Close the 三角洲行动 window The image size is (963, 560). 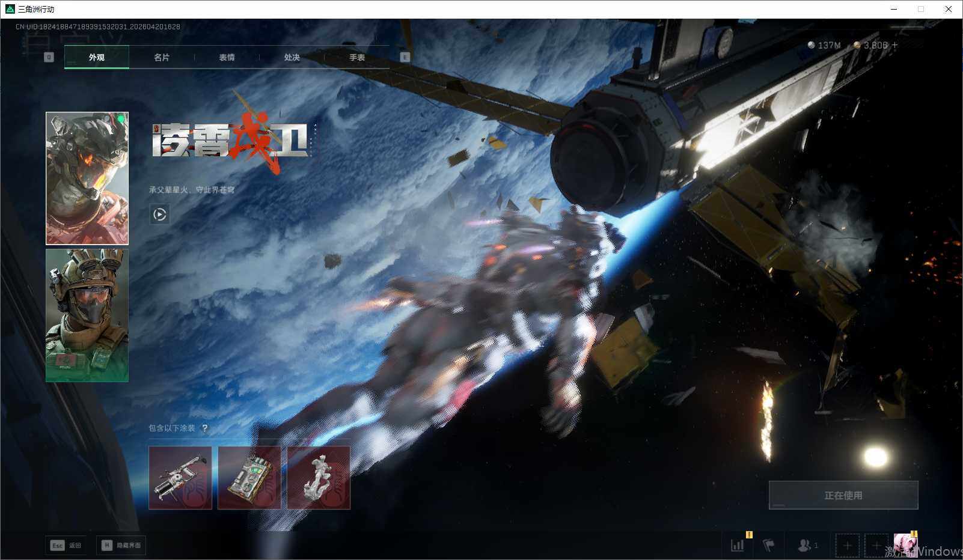pyautogui.click(x=949, y=9)
